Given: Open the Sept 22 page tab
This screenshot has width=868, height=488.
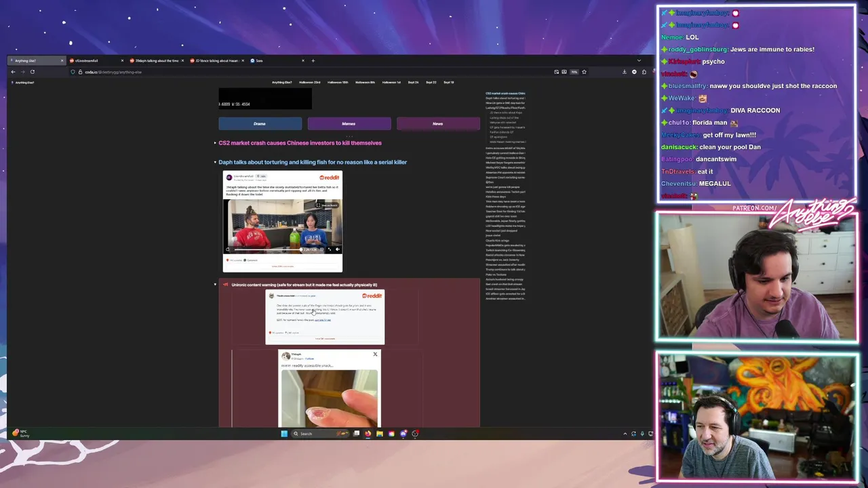Looking at the screenshot, I should pyautogui.click(x=431, y=82).
